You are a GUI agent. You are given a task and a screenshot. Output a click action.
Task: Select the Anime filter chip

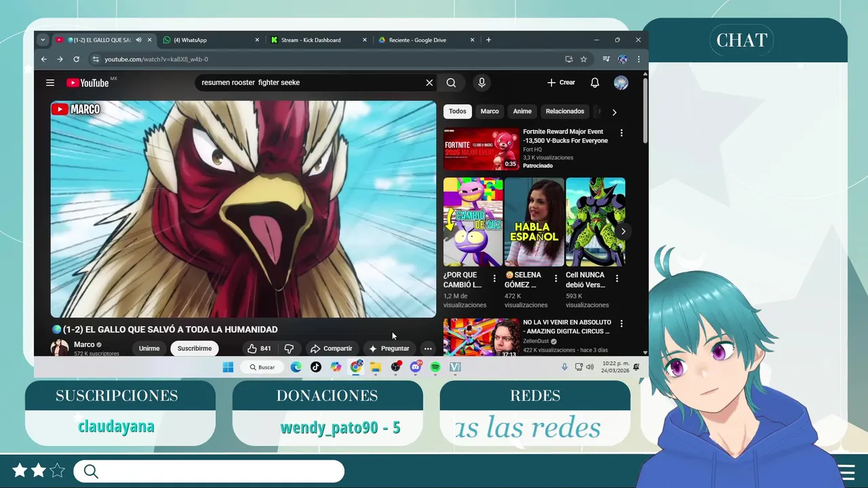522,111
